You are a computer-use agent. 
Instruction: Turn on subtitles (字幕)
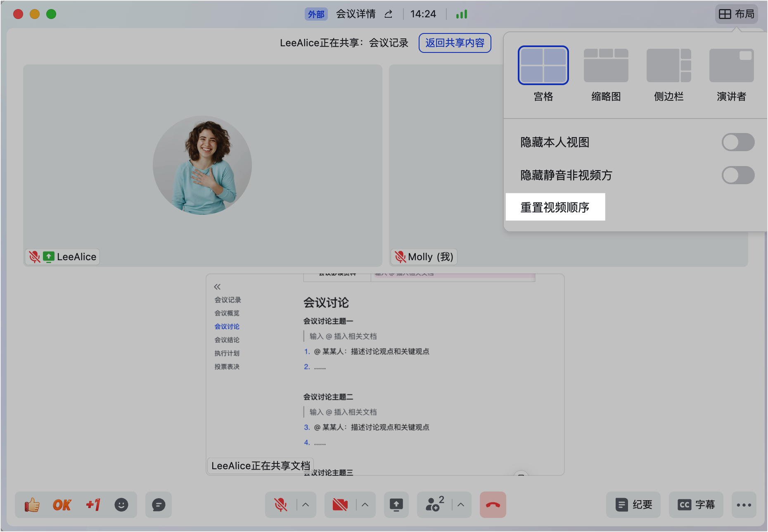pyautogui.click(x=696, y=505)
